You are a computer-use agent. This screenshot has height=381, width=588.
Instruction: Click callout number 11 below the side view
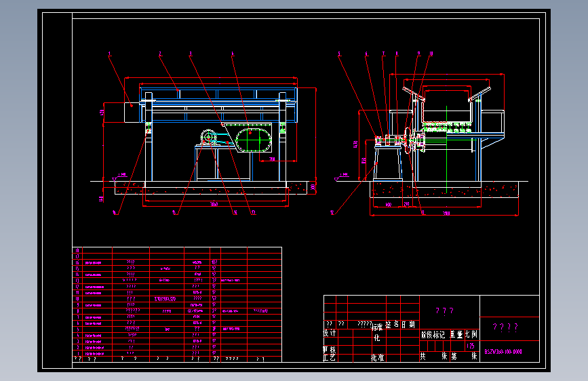(x=423, y=212)
